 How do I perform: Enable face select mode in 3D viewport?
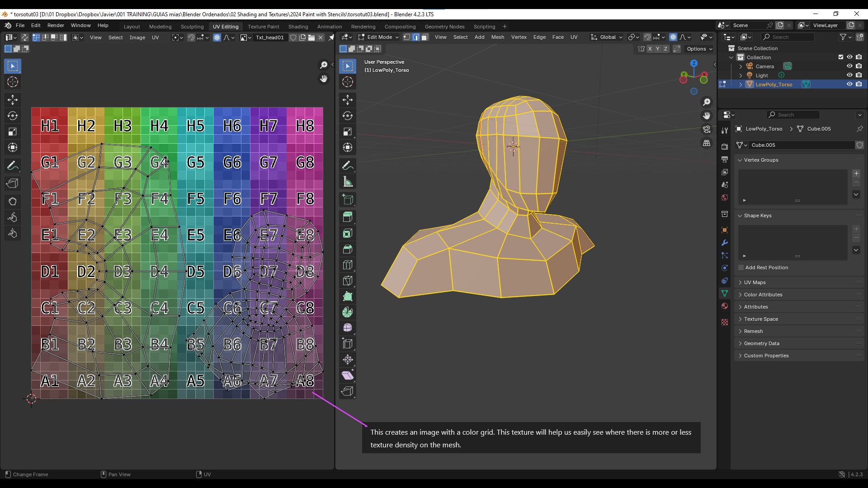click(425, 37)
